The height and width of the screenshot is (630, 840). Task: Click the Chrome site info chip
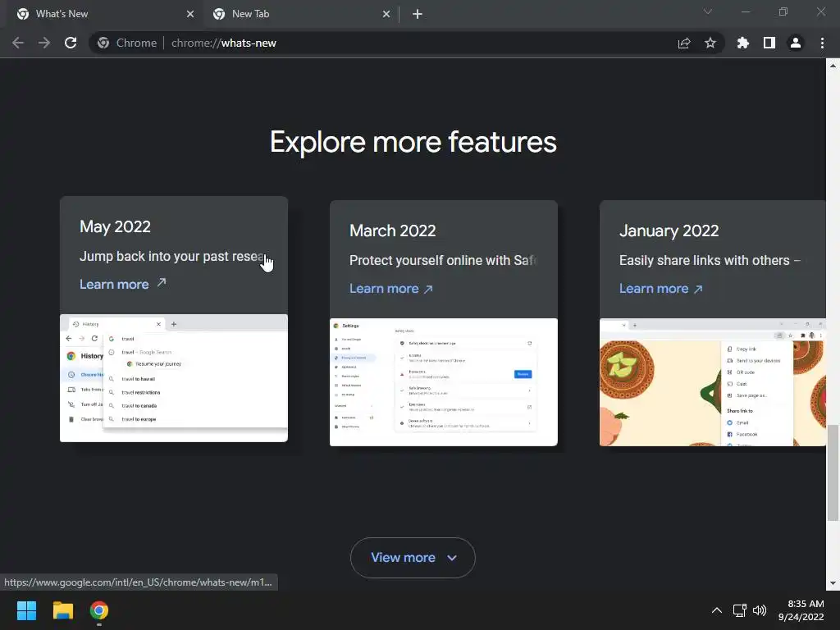(127, 43)
